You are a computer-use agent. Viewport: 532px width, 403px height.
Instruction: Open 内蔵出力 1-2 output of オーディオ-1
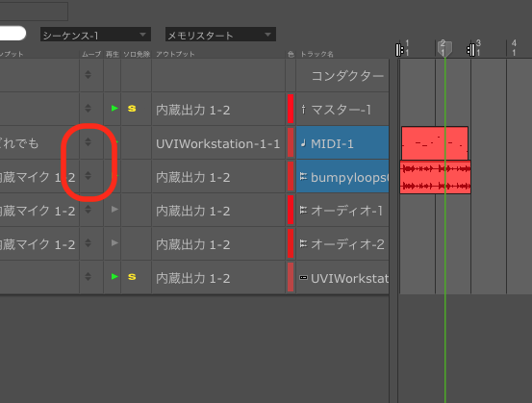(192, 211)
